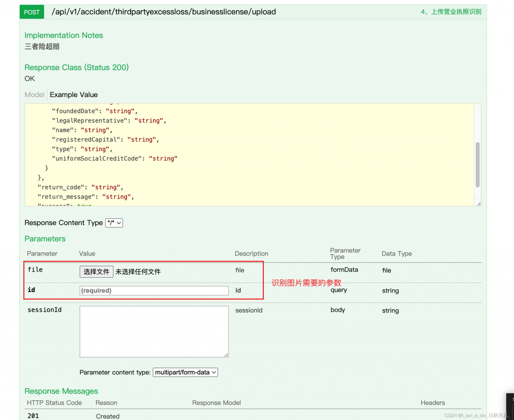Open the Response Content Type dropdown
The image size is (514, 420).
114,223
